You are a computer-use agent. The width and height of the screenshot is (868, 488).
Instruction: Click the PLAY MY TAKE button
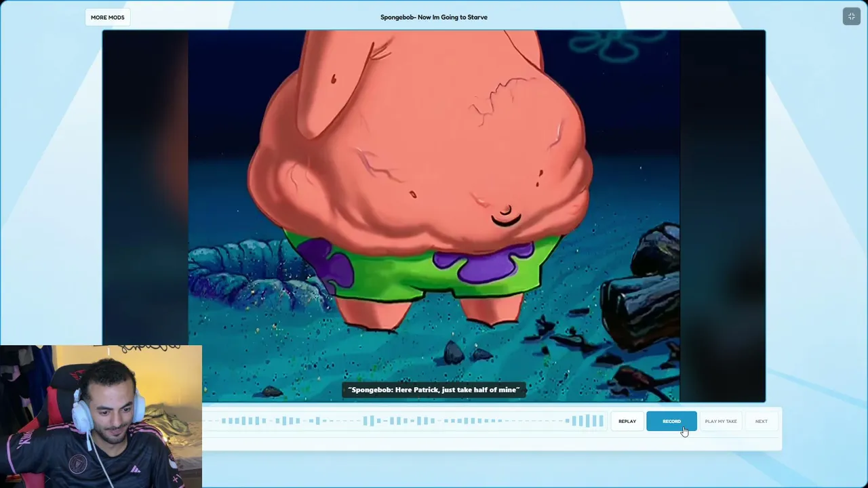pos(720,422)
